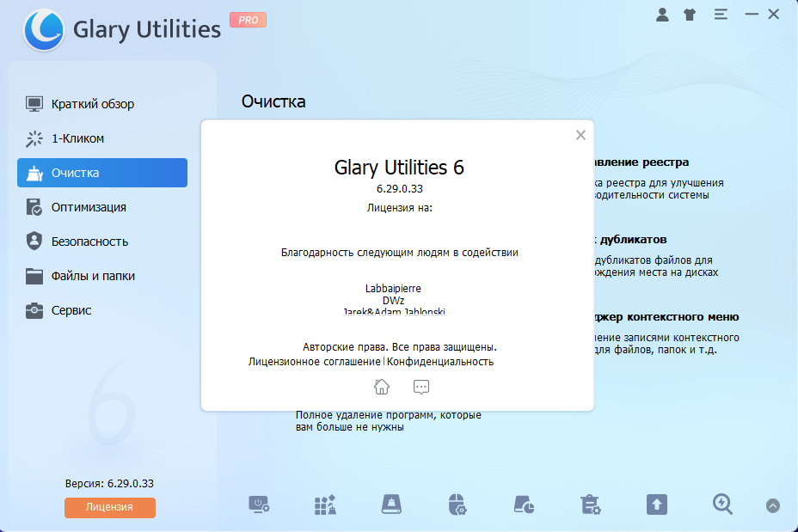Launch the startup manager monitor icon

tap(259, 505)
